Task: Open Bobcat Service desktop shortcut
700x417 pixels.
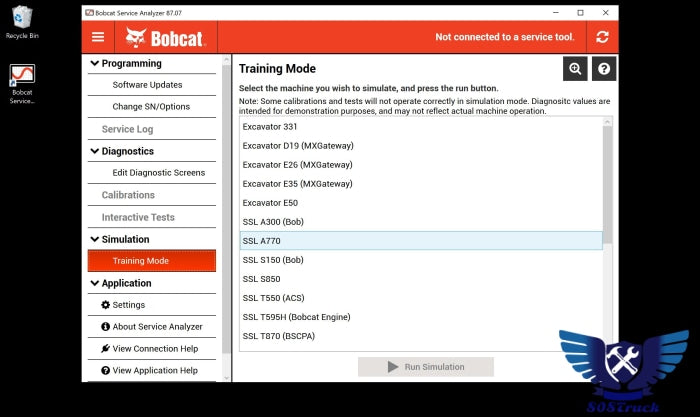Action: point(22,83)
